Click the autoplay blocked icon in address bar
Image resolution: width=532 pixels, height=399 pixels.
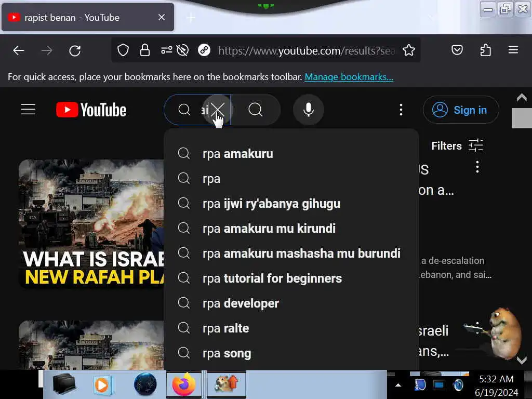pos(182,50)
